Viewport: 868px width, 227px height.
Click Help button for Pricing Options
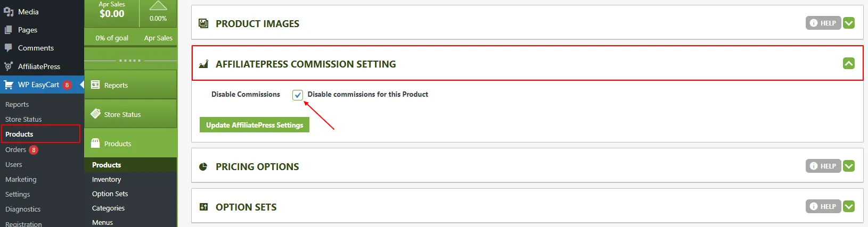pyautogui.click(x=823, y=166)
